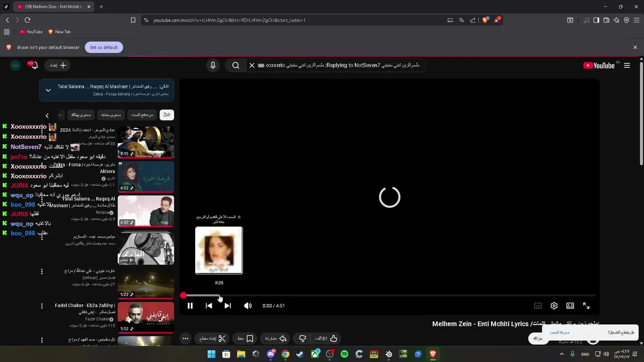This screenshot has width=644, height=362.
Task: Open options for Fadel Chaker video
Action: click(42, 306)
